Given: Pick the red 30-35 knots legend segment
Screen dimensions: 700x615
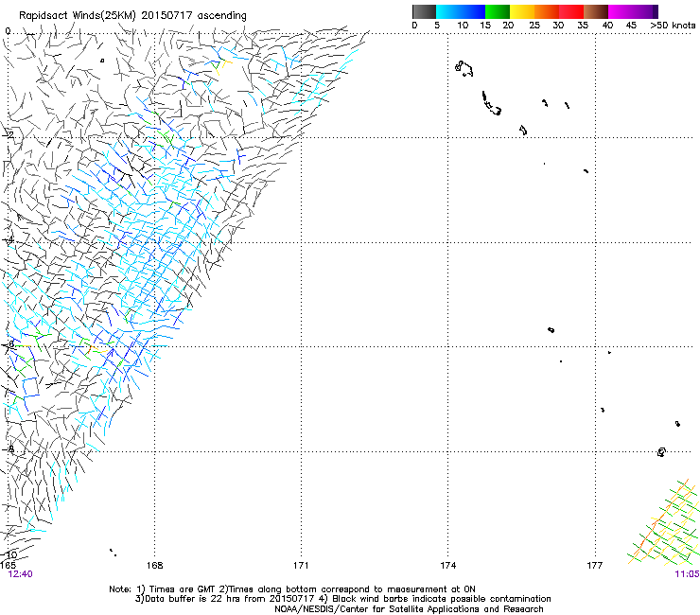Looking at the screenshot, I should pyautogui.click(x=571, y=11).
